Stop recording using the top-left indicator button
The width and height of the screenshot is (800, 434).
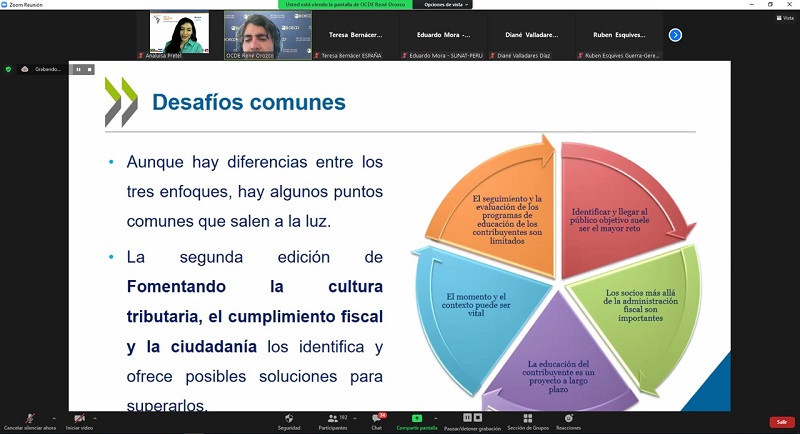coord(89,69)
